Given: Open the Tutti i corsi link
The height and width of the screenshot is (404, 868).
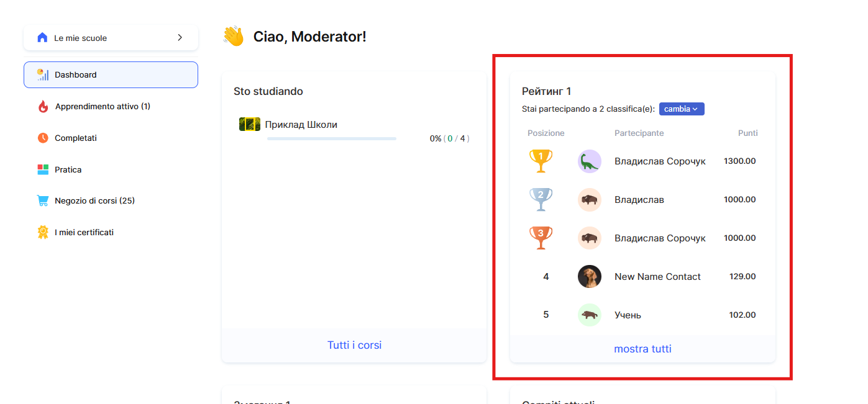Looking at the screenshot, I should point(354,345).
